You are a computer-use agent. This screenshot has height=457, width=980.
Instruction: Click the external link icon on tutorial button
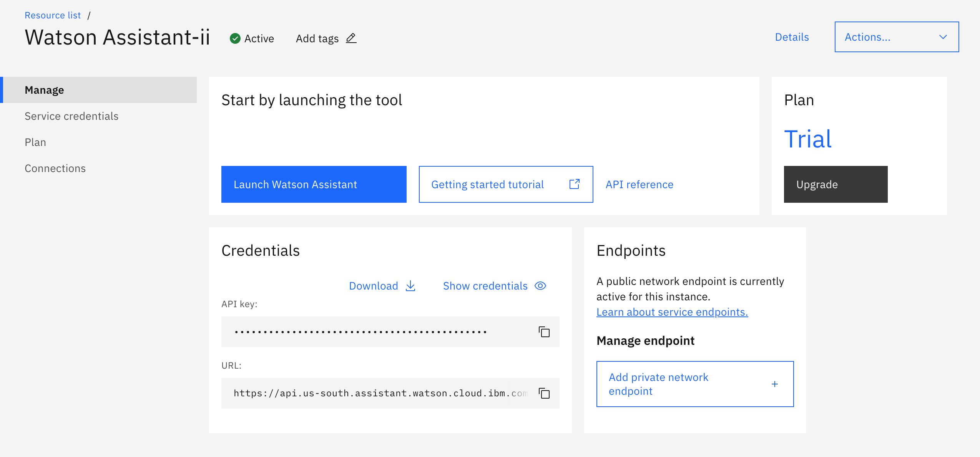[574, 184]
